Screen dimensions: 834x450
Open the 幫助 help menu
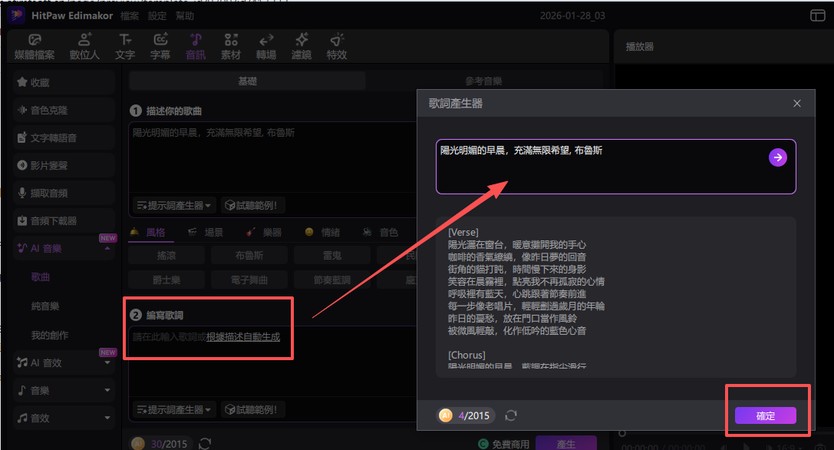(x=185, y=16)
